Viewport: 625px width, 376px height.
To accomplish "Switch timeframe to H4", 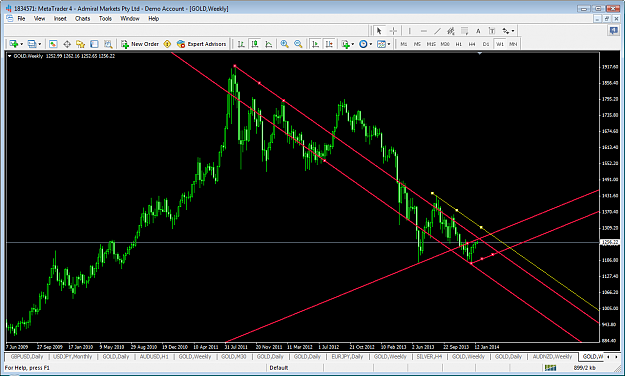I will point(472,44).
